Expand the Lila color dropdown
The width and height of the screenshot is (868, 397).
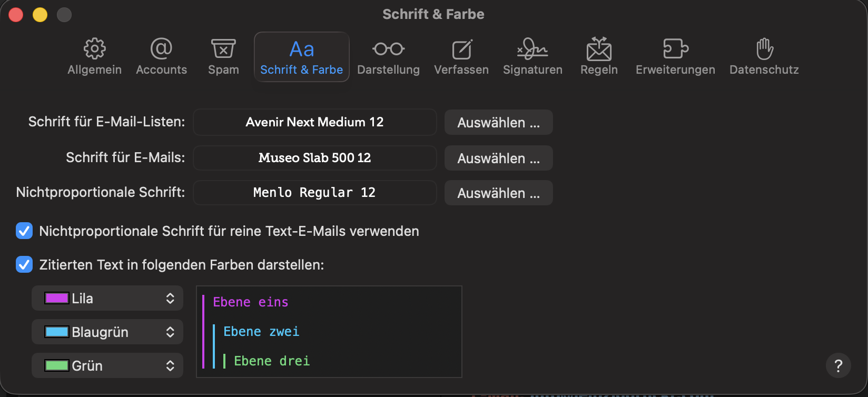(x=107, y=299)
